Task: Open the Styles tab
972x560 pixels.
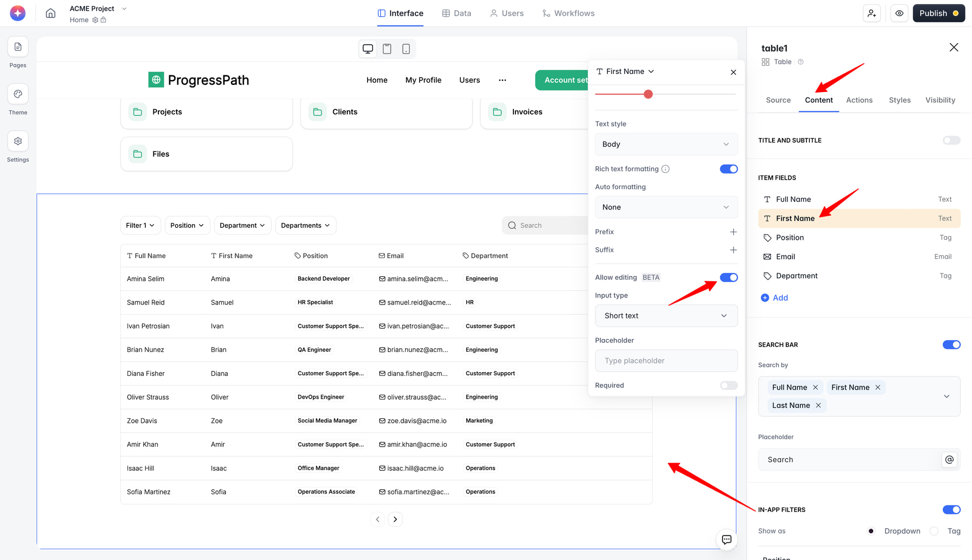Action: click(x=900, y=100)
